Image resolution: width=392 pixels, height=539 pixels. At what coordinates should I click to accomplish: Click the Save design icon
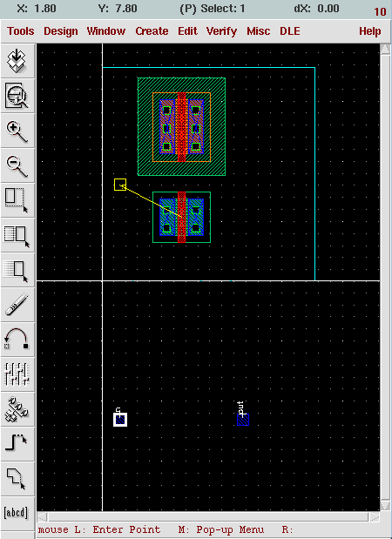pos(17,61)
